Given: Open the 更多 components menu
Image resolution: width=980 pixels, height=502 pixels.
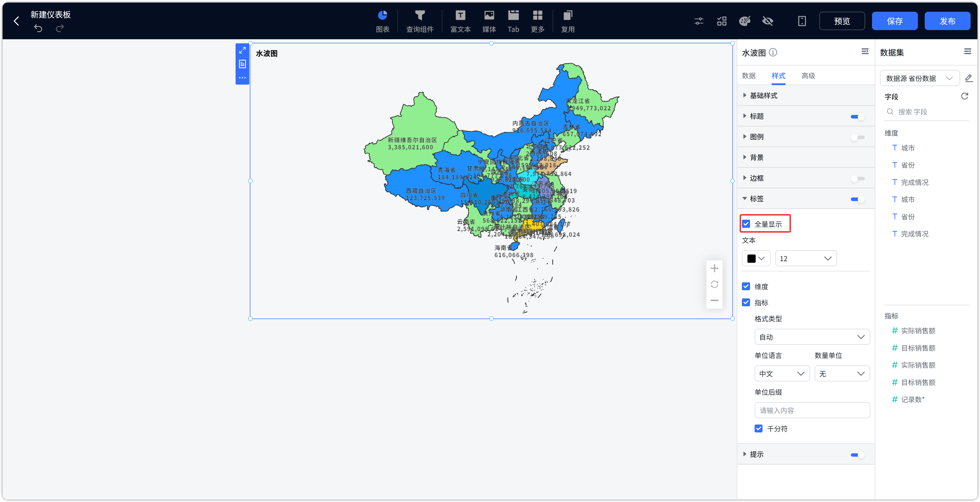Looking at the screenshot, I should point(538,21).
